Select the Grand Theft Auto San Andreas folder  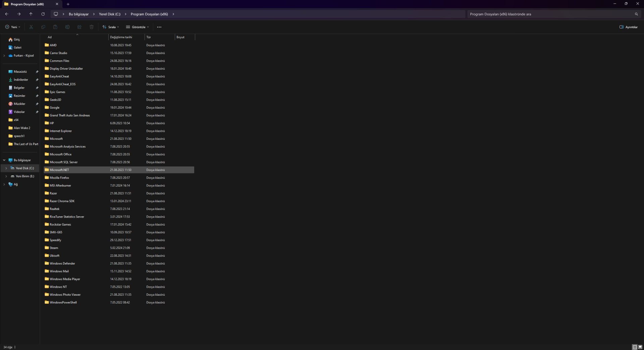pyautogui.click(x=119, y=115)
